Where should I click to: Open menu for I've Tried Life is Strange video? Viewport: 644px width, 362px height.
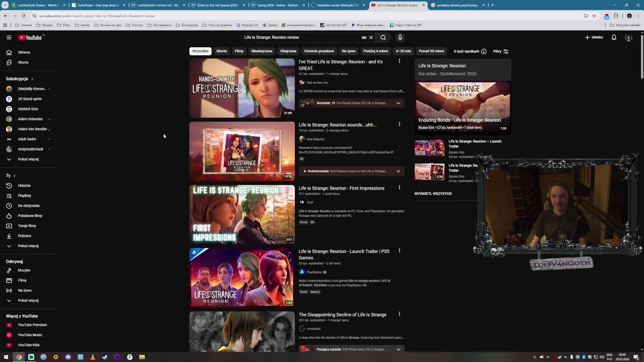[x=399, y=61]
